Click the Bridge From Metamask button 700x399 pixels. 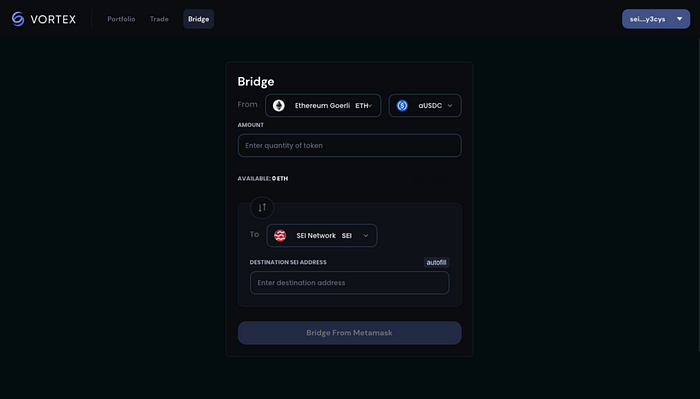tap(350, 333)
